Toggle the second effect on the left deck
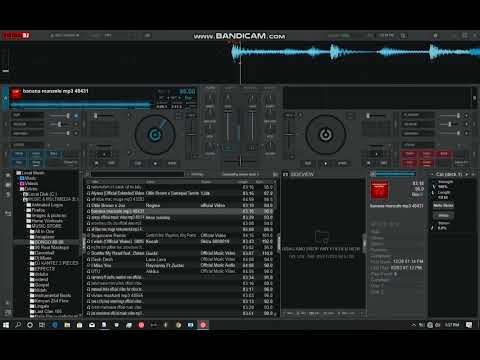The width and height of the screenshot is (480, 360). tap(76, 124)
